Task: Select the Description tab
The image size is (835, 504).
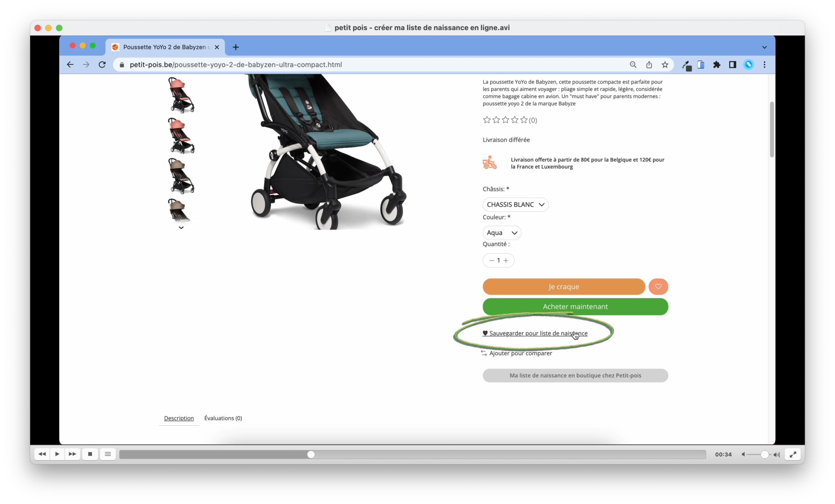Action: pos(179,418)
